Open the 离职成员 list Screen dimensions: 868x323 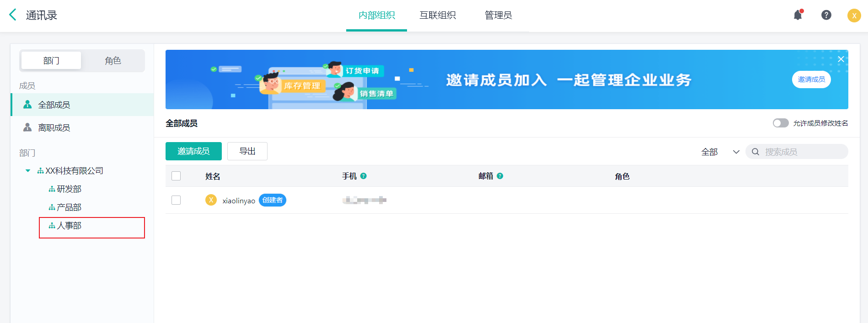(x=54, y=127)
